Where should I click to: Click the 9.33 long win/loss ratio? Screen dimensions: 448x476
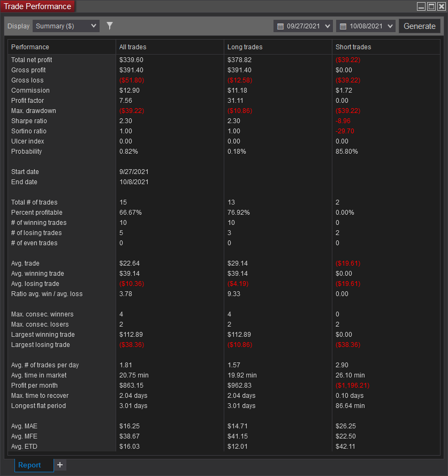click(x=234, y=294)
